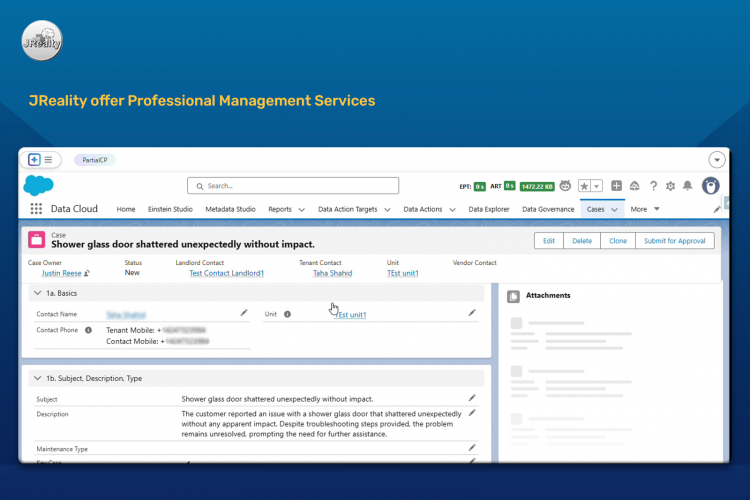Open the Metadata Studio tab
750x500 pixels.
point(231,209)
